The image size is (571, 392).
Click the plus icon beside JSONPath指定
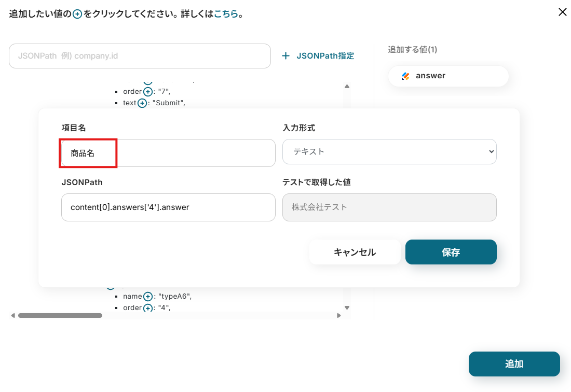click(x=286, y=55)
